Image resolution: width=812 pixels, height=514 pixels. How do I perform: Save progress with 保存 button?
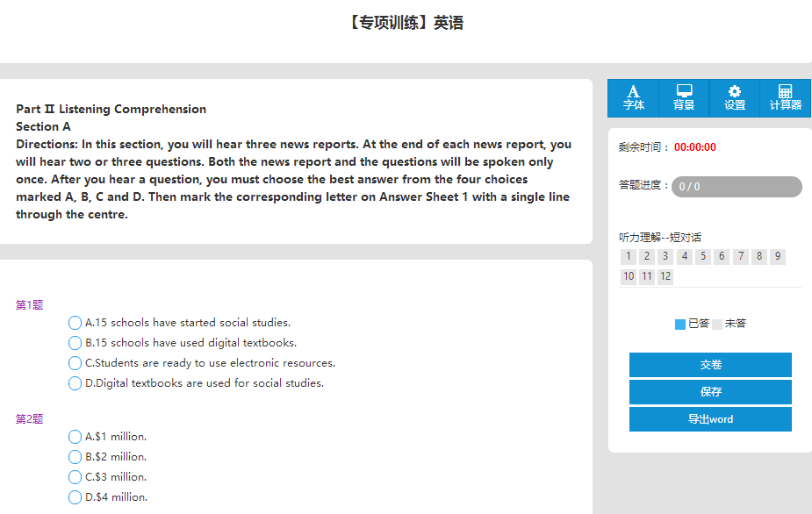710,392
